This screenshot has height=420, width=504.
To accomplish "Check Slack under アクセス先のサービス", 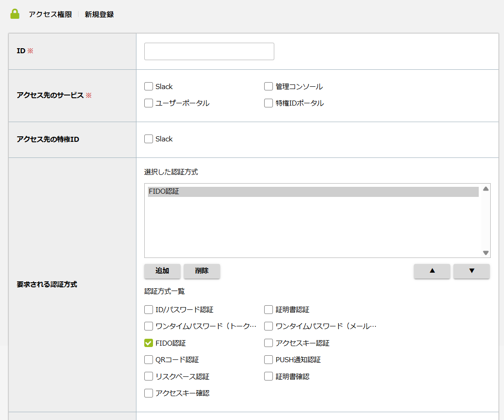I will click(148, 86).
